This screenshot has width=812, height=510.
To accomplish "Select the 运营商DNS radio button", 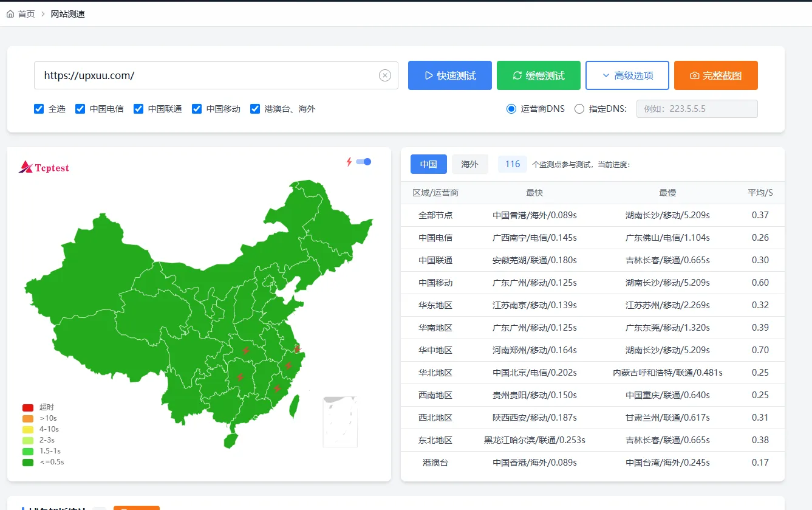I will click(511, 109).
